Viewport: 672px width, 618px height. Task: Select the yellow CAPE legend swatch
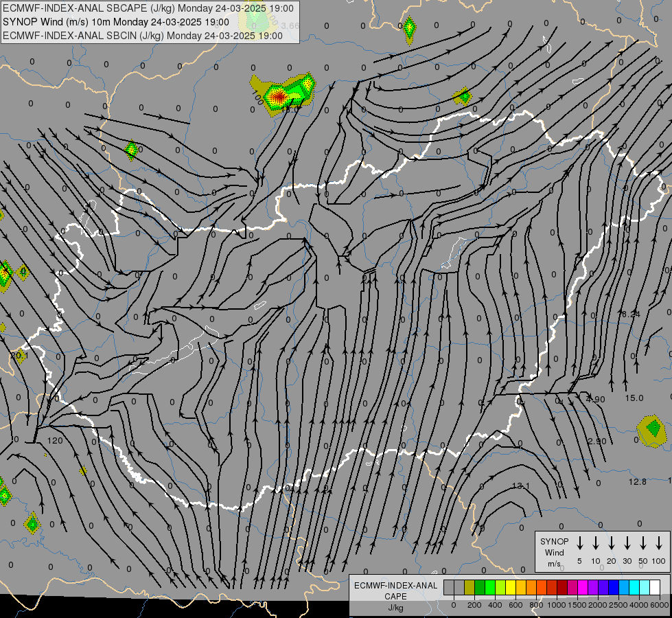[511, 588]
